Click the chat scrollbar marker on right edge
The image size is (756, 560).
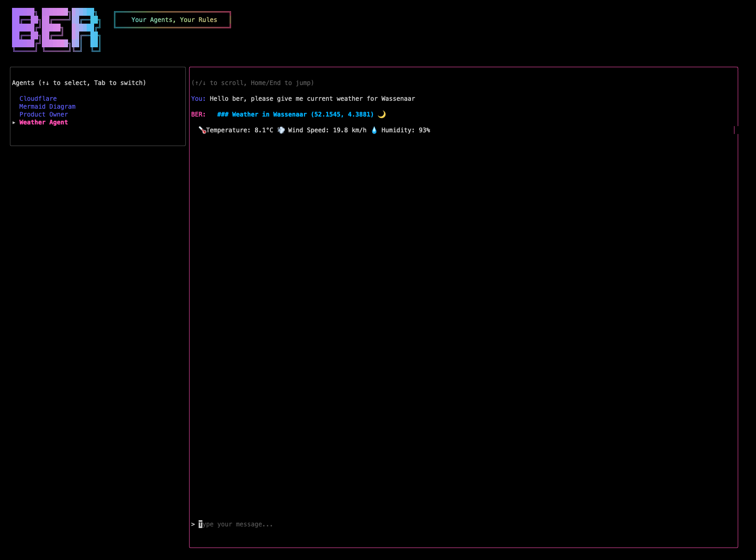pyautogui.click(x=734, y=130)
